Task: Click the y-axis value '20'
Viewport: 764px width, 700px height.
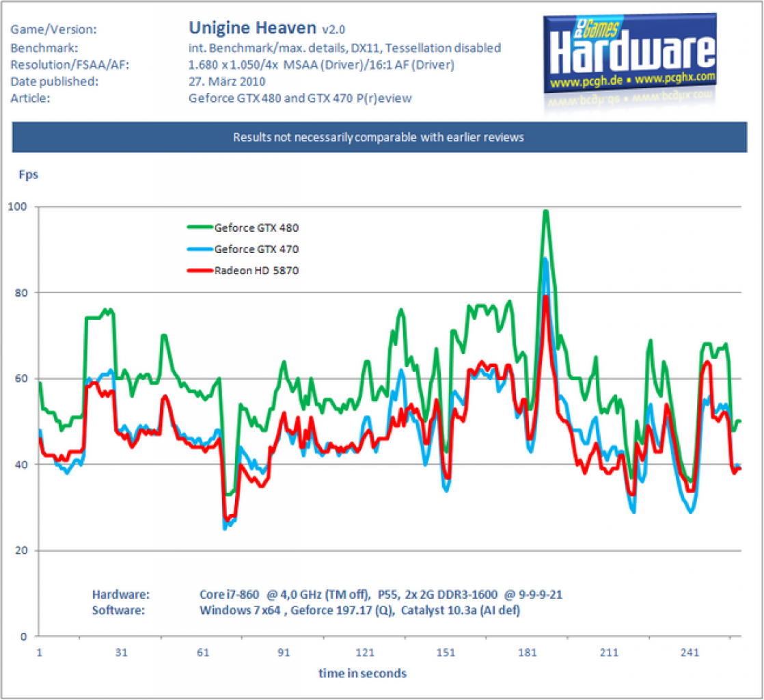Action: pos(21,551)
